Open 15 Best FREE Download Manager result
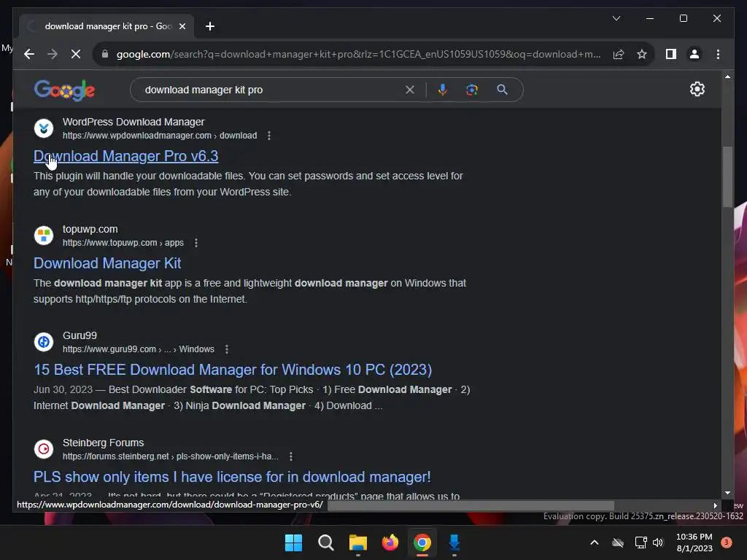 pyautogui.click(x=233, y=370)
